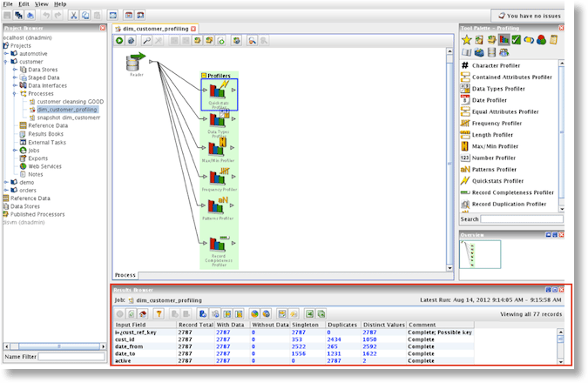
Task: Select the Record Completeness Profiler node
Action: [x=219, y=251]
